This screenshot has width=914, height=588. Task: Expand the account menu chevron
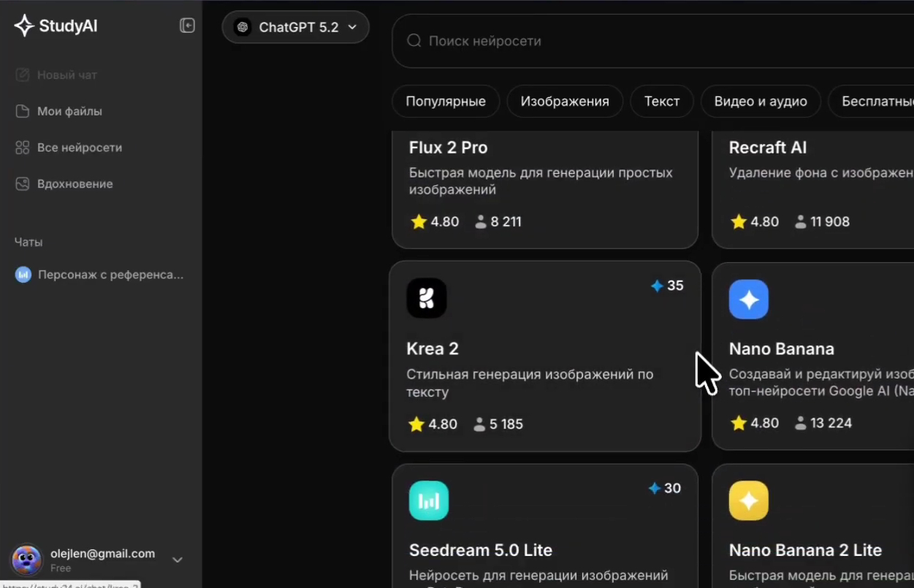178,560
